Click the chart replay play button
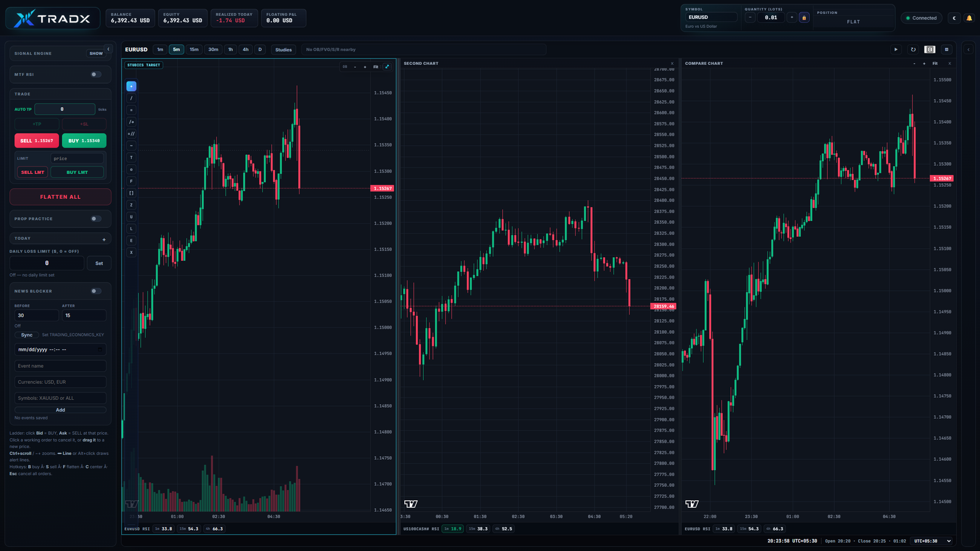This screenshot has height=551, width=980. click(896, 50)
